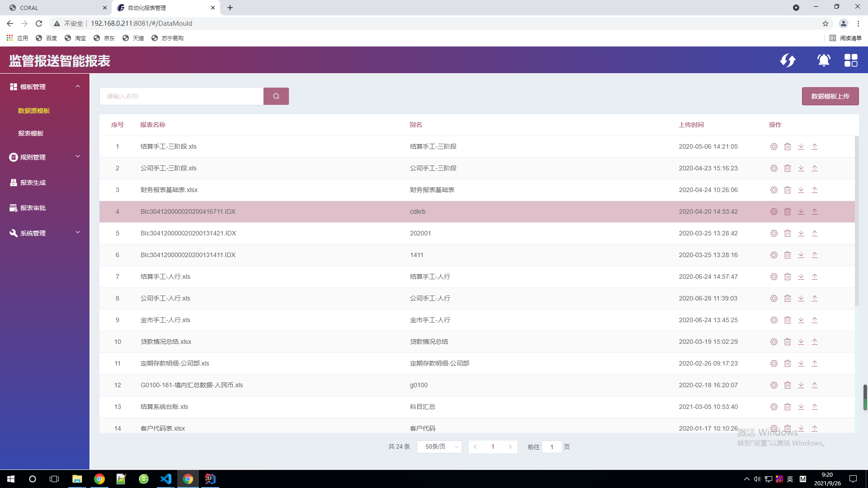Click the notification bell icon in header
The height and width of the screenshot is (488, 868).
(x=823, y=60)
